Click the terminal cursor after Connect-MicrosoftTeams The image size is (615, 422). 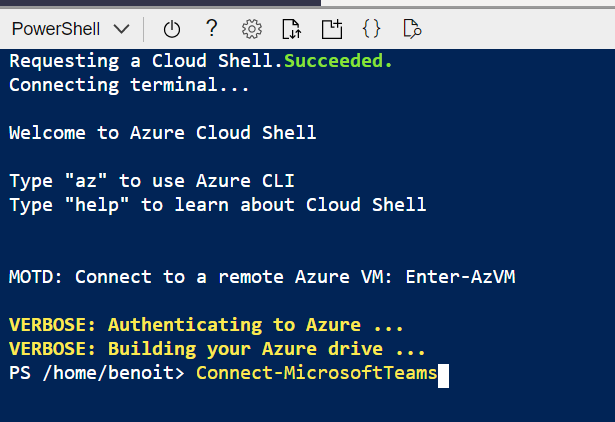[x=444, y=374]
